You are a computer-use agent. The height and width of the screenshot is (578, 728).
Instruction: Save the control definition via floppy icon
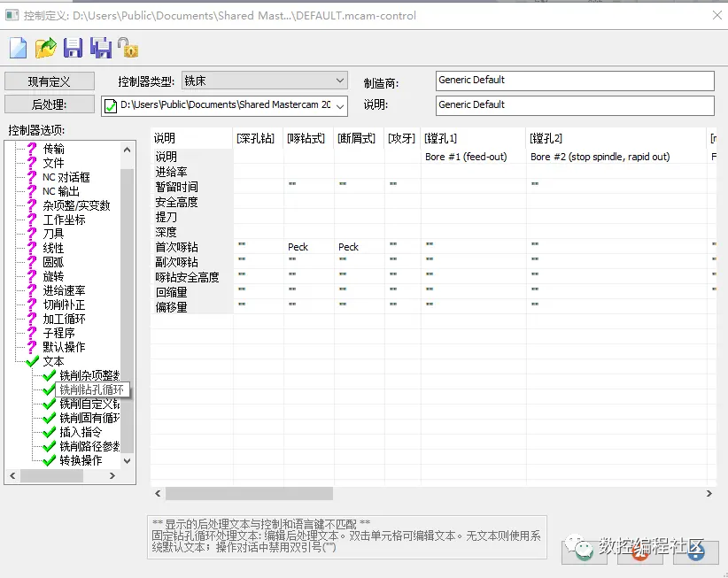73,48
